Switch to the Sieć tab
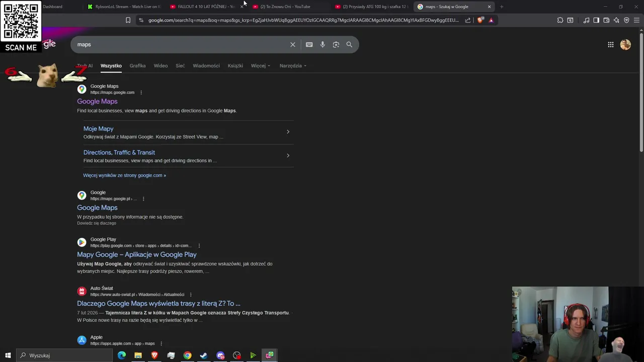Image resolution: width=644 pixels, height=362 pixels. (x=180, y=66)
